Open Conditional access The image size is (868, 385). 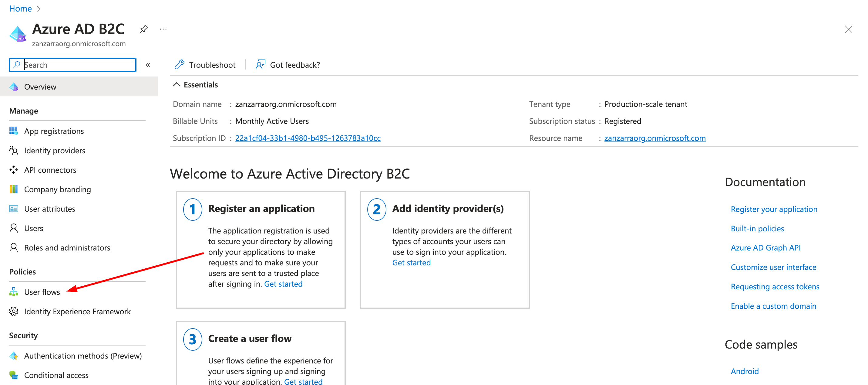point(56,375)
